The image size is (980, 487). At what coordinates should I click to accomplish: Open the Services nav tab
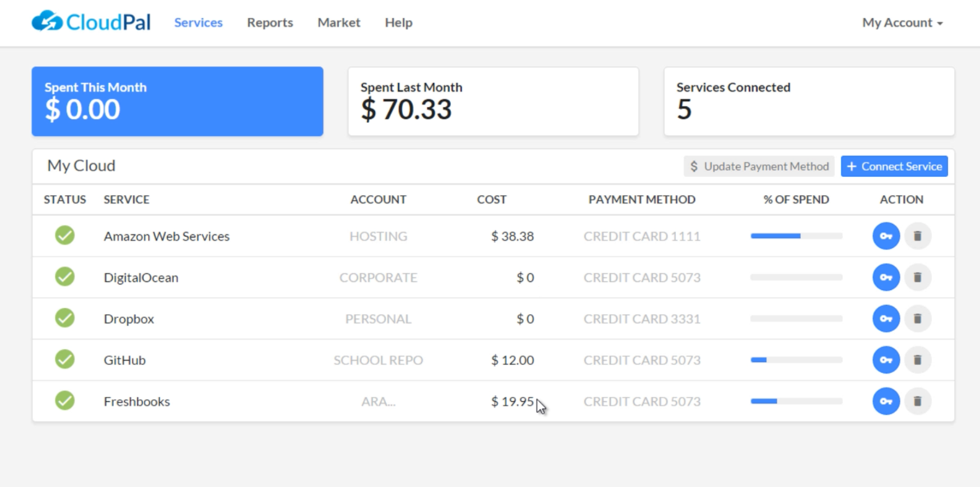point(198,22)
